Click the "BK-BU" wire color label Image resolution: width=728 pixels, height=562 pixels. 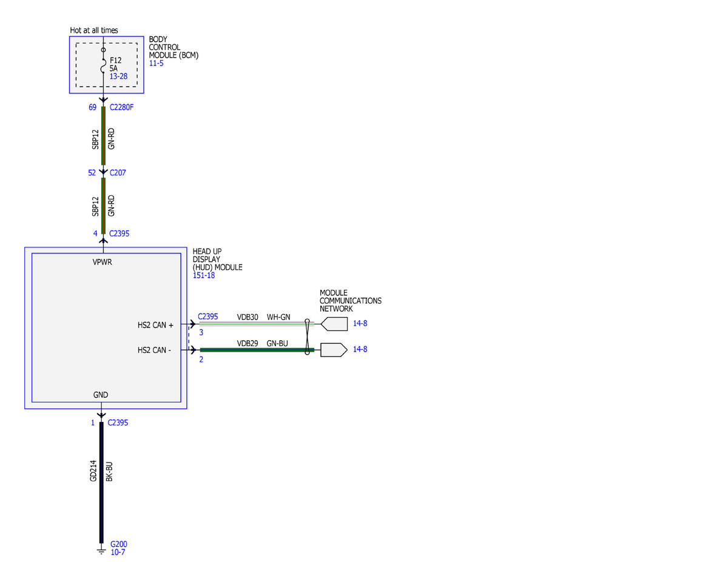pos(110,472)
